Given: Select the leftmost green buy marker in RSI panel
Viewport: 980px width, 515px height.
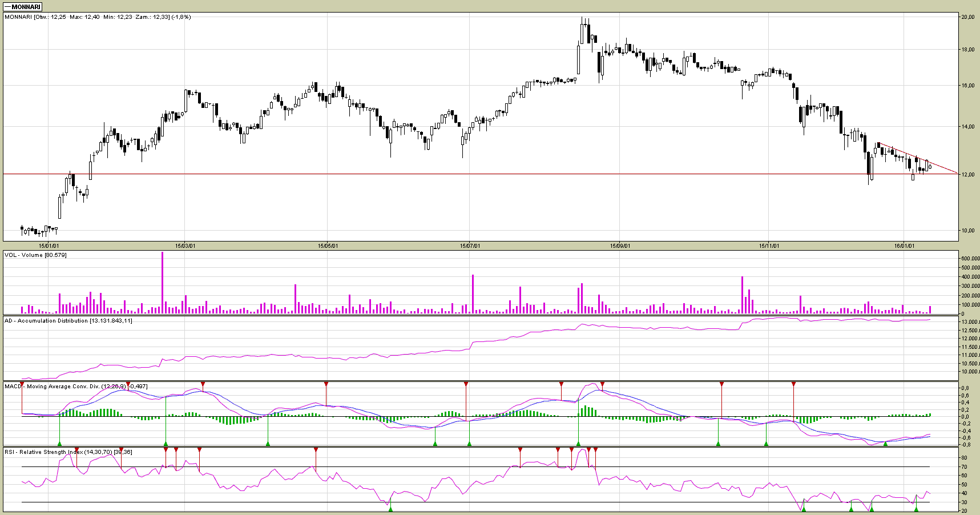Looking at the screenshot, I should click(x=390, y=509).
